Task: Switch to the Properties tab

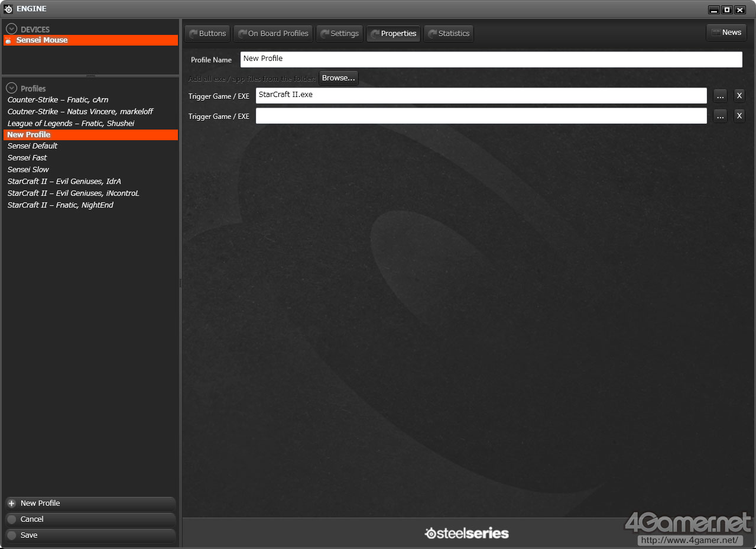Action: (x=393, y=34)
